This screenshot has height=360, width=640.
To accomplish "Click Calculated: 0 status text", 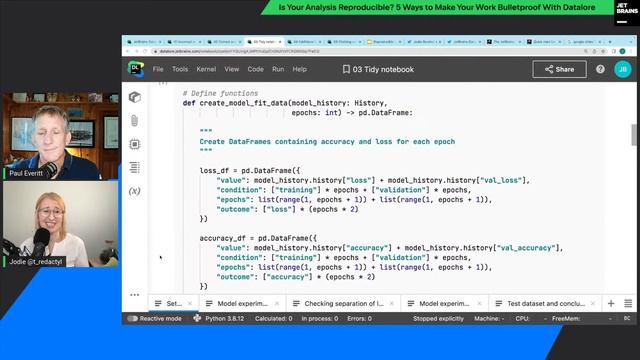I will click(273, 318).
